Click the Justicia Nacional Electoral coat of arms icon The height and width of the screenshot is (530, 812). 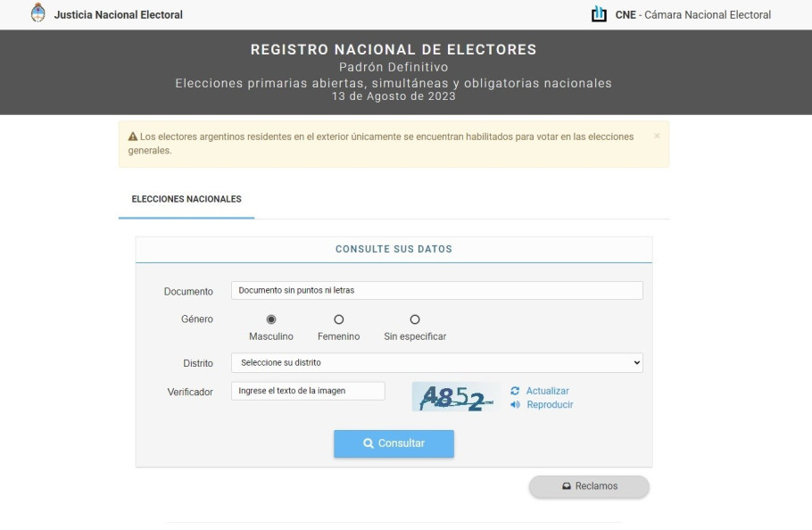pyautogui.click(x=37, y=13)
